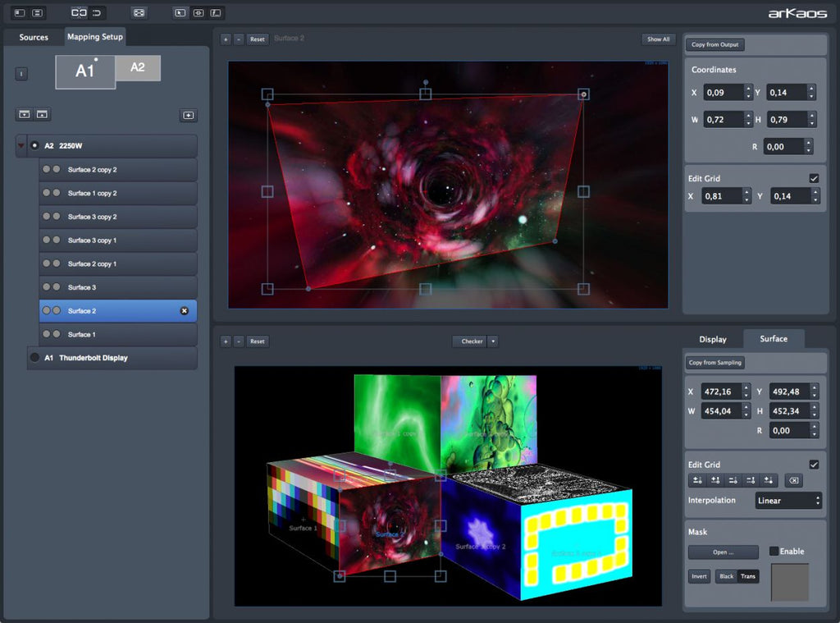The image size is (840, 623).
Task: Enable the Mask checkbox
Action: pyautogui.click(x=774, y=552)
